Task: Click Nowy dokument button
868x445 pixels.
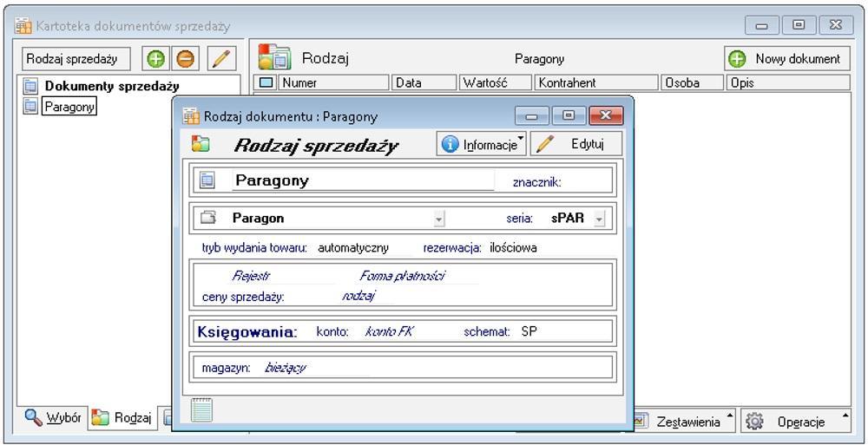Action: pyautogui.click(x=787, y=59)
